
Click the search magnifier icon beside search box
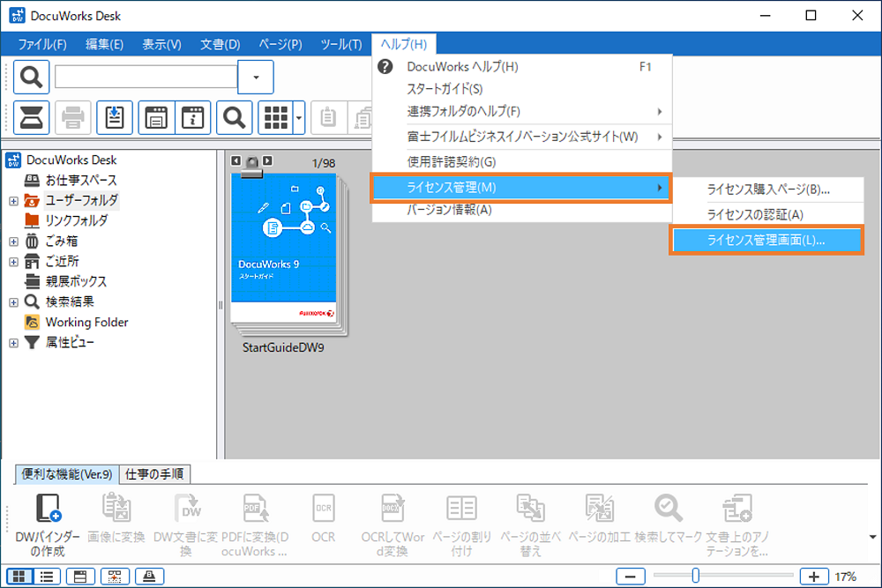pos(31,77)
